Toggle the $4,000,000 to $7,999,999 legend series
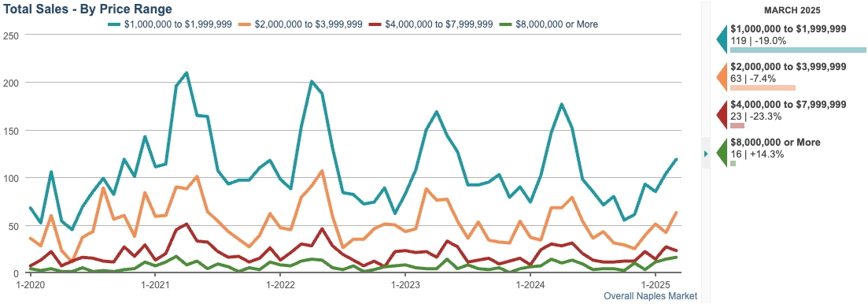Screen dimensions: 868x304 430,24
